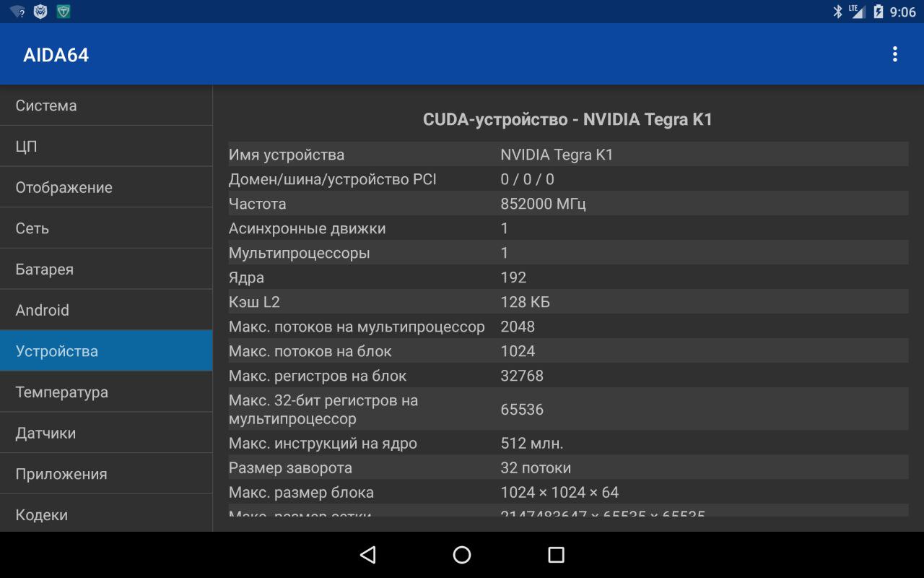The height and width of the screenshot is (578, 924).
Task: Tap the value "32768"
Action: point(522,376)
